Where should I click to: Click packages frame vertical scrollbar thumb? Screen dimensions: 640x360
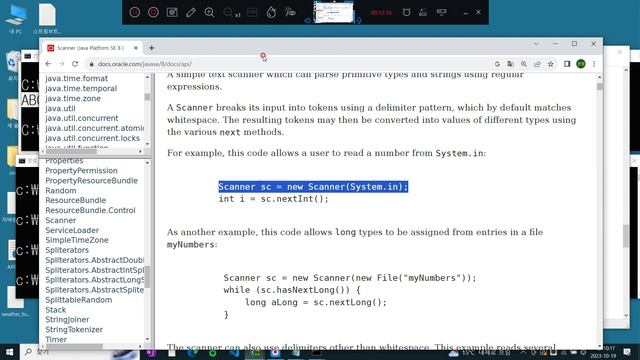click(147, 97)
